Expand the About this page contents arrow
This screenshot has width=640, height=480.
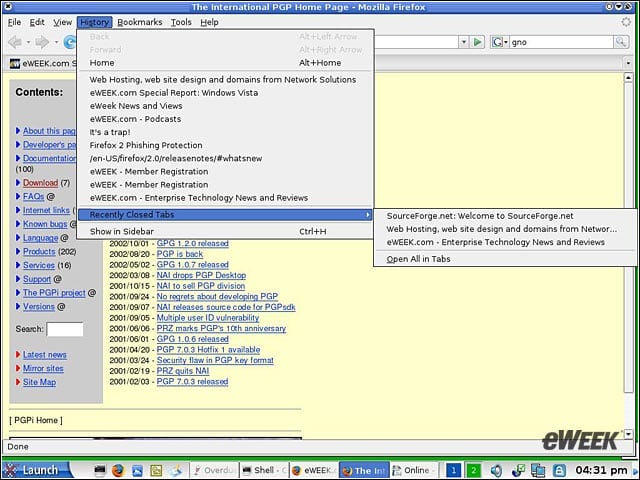click(18, 131)
